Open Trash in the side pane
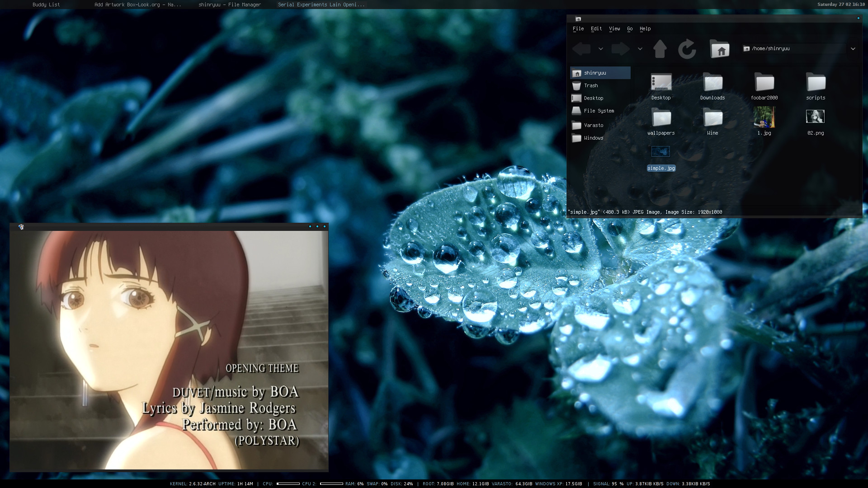This screenshot has width=868, height=488. (x=600, y=85)
